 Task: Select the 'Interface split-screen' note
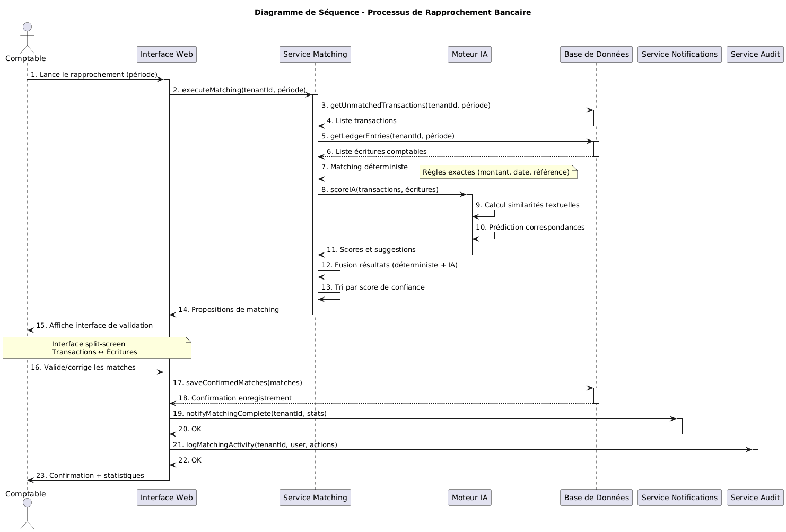97,348
